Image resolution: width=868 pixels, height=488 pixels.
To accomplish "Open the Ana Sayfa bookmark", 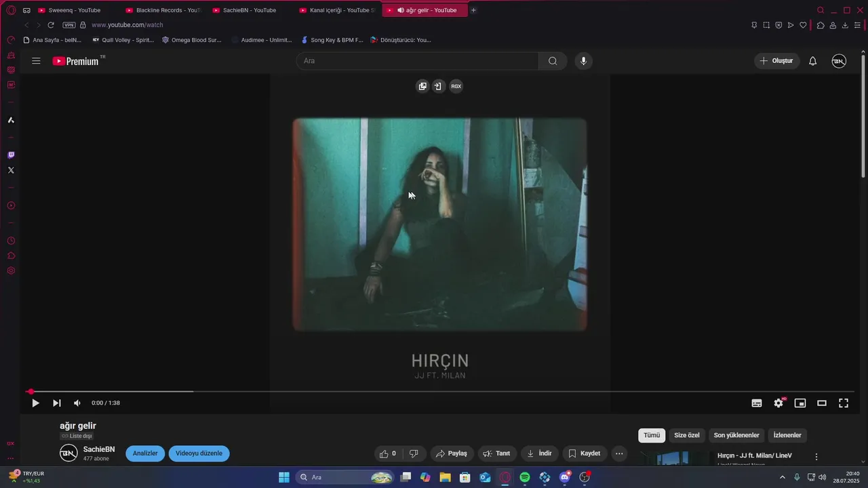I will pyautogui.click(x=52, y=40).
